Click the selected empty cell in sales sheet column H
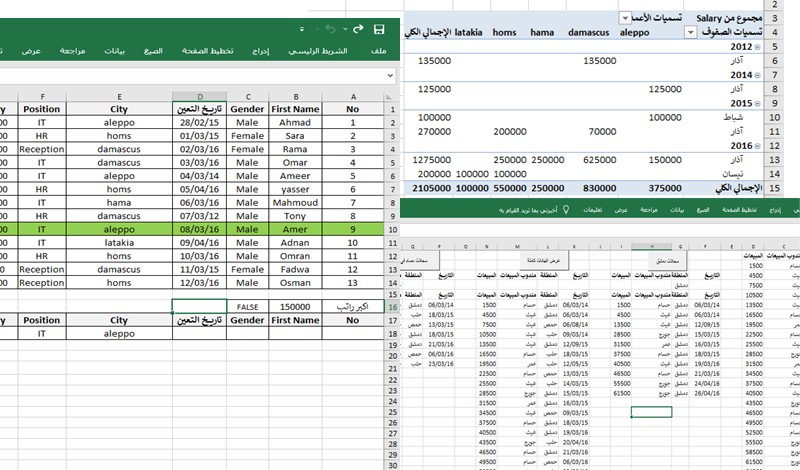 pos(652,412)
